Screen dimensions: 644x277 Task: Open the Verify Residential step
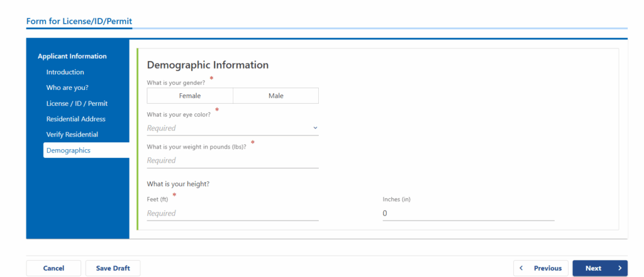pos(72,135)
